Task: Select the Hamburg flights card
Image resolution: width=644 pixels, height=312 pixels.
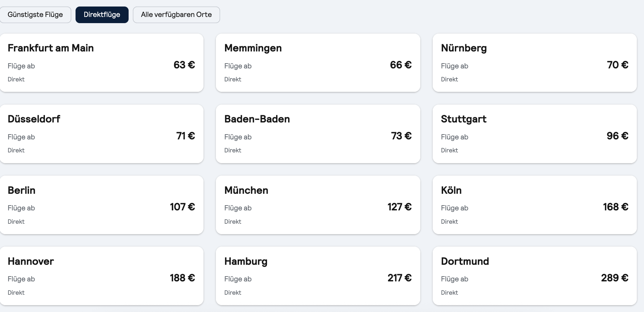Action: pyautogui.click(x=318, y=276)
